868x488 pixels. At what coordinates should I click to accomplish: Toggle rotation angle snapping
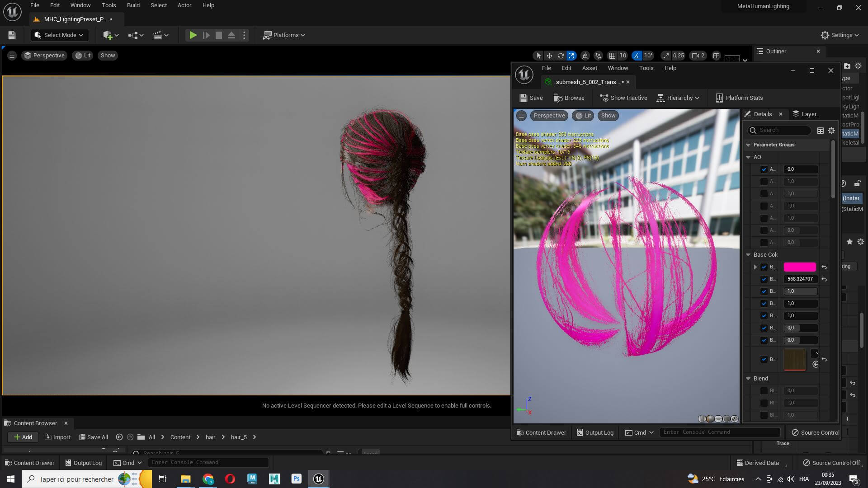click(x=637, y=56)
